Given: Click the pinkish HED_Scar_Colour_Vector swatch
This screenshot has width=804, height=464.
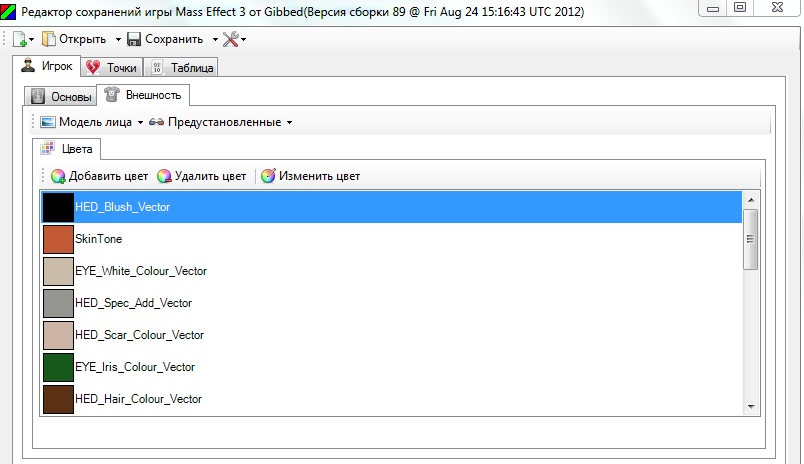Looking at the screenshot, I should pyautogui.click(x=58, y=335).
